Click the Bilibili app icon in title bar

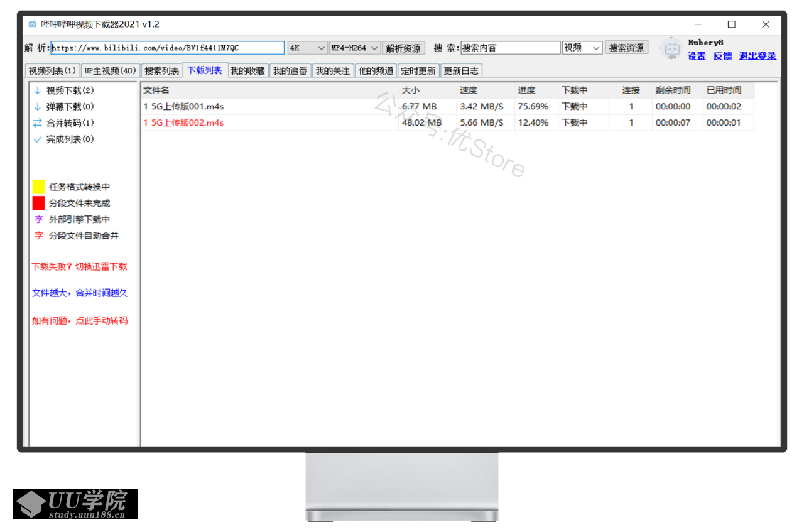32,24
